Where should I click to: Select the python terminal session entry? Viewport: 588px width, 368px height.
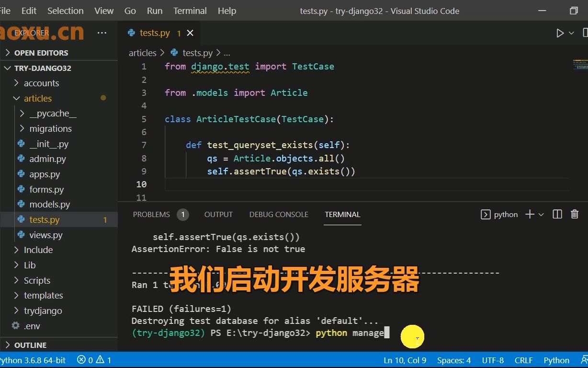tap(499, 214)
